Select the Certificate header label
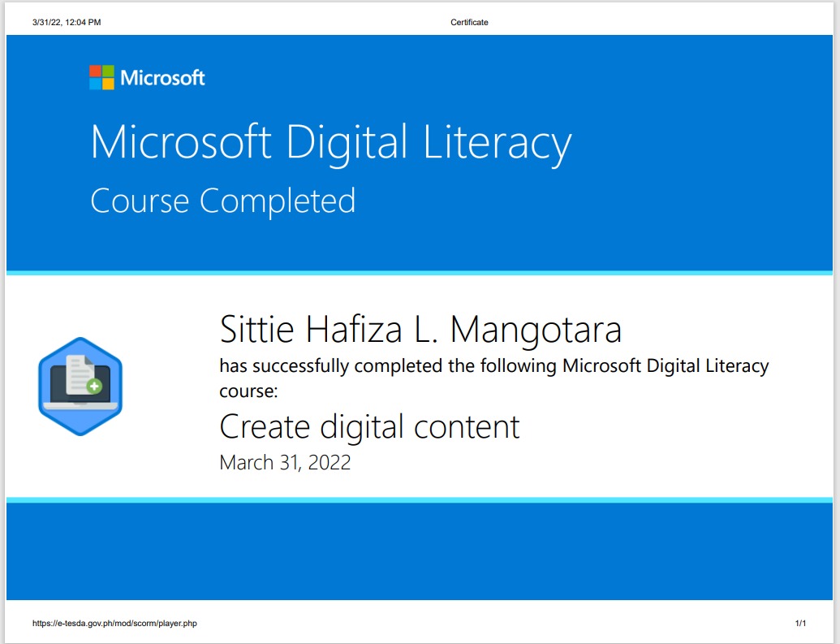The width and height of the screenshot is (840, 644). tap(469, 22)
